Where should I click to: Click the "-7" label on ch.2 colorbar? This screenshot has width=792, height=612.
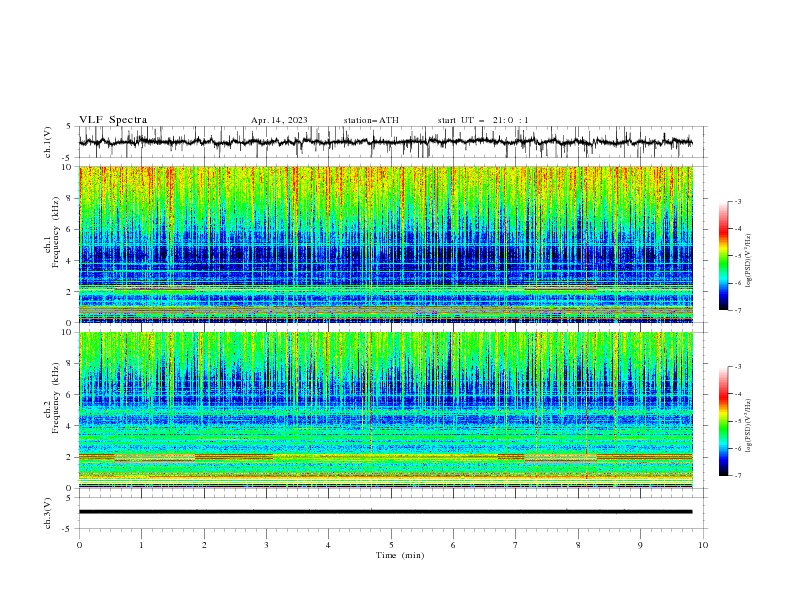tap(738, 475)
